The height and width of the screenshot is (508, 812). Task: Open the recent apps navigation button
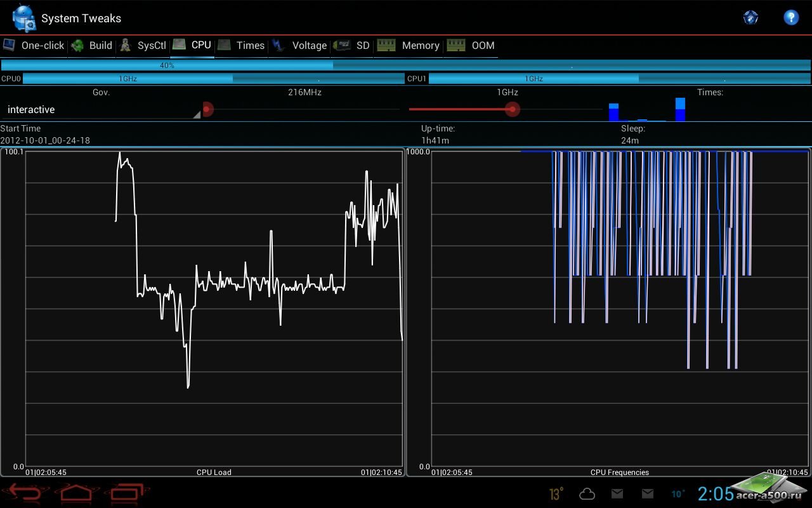click(129, 493)
